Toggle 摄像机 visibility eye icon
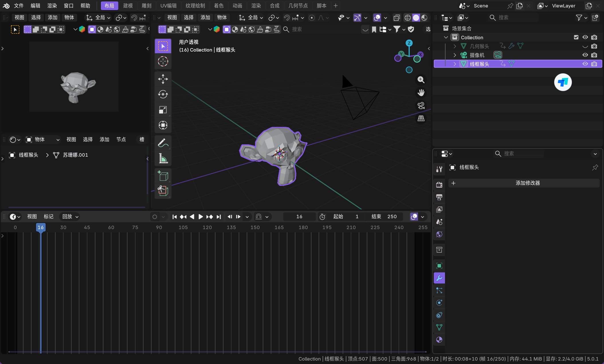Viewport: 604px width, 364px height. 585,55
